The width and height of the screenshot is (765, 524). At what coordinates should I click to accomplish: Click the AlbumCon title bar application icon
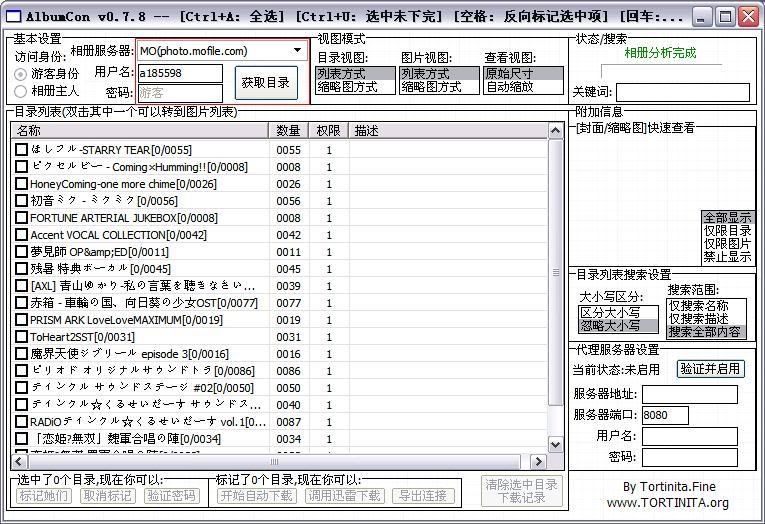pos(14,17)
